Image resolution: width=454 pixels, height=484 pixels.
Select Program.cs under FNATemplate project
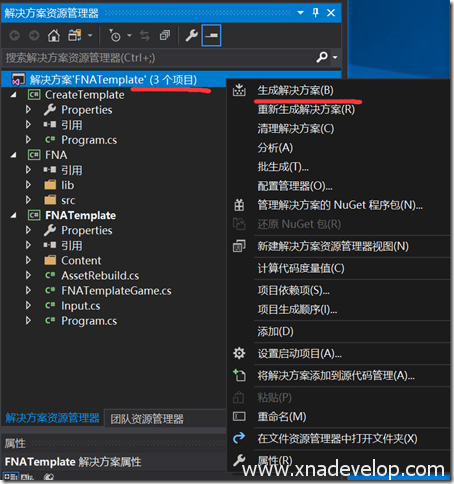click(x=89, y=321)
